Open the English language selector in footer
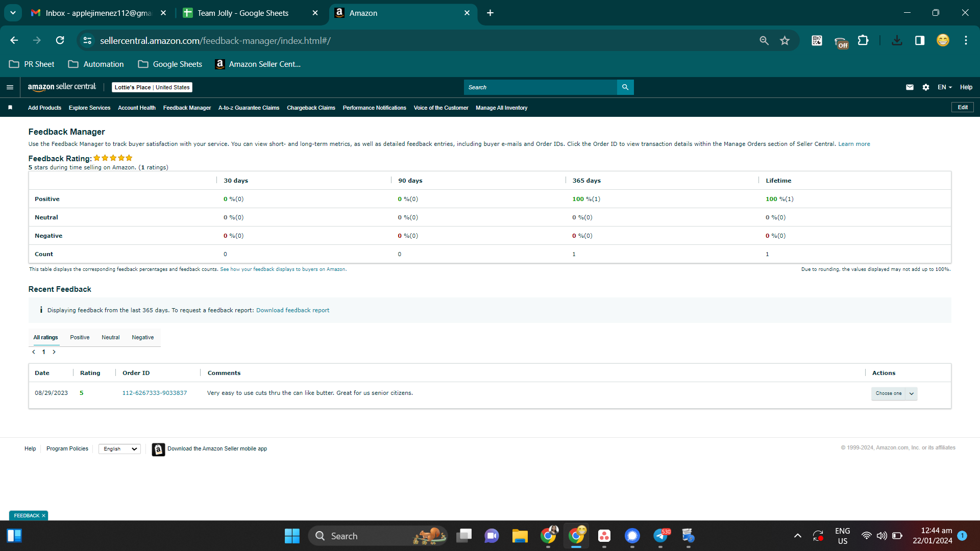 click(x=120, y=449)
